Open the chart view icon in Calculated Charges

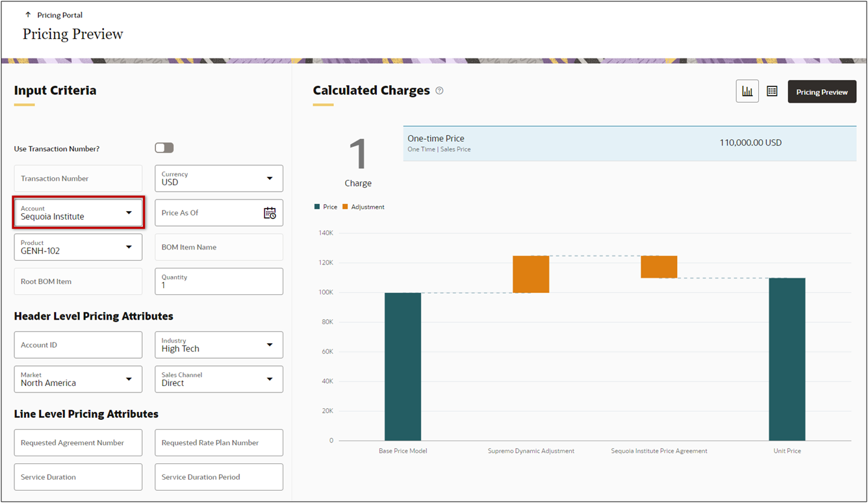[x=747, y=91]
